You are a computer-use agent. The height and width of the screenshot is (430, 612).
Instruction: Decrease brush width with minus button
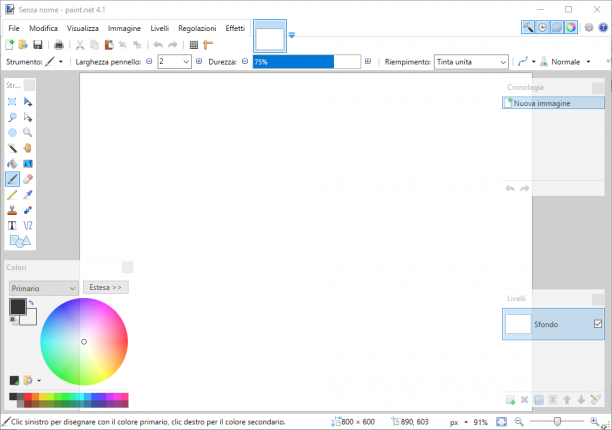pos(149,61)
